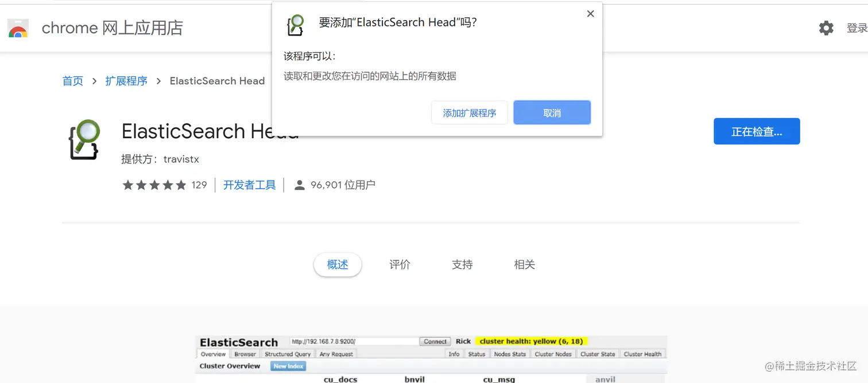Image resolution: width=868 pixels, height=383 pixels.
Task: Click the URL field in preview screenshot
Action: 354,341
